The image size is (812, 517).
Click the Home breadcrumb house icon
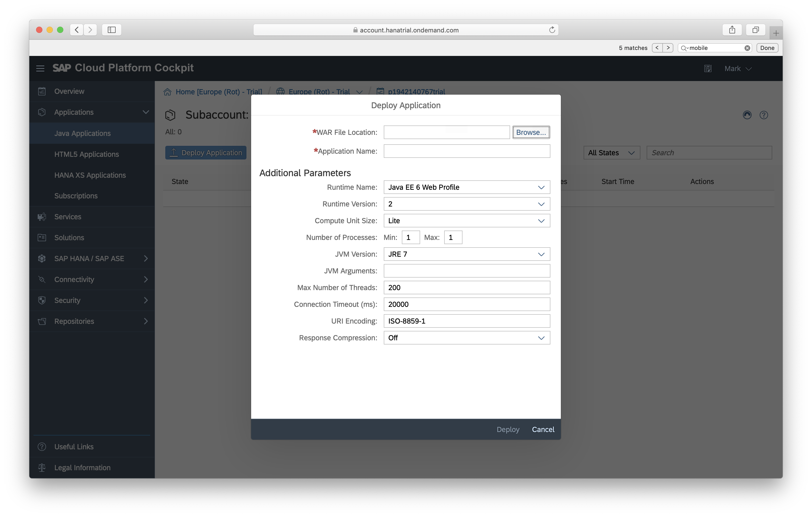(168, 92)
